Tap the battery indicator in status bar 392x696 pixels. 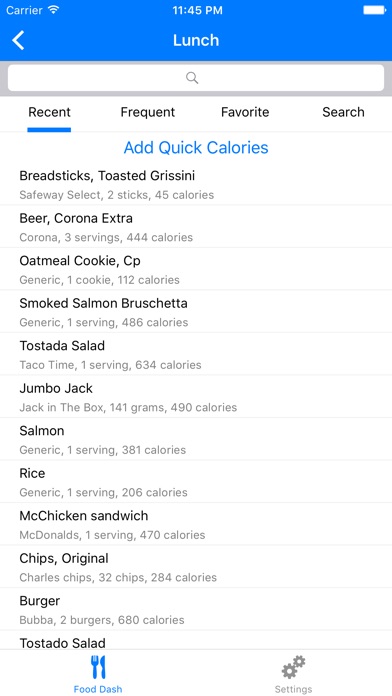pos(375,10)
